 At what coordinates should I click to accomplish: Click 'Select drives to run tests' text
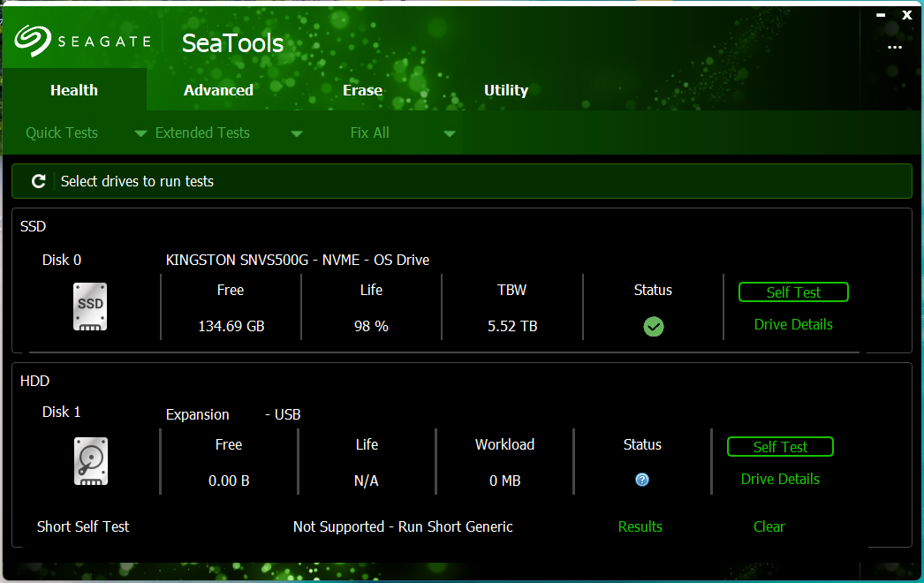[137, 181]
